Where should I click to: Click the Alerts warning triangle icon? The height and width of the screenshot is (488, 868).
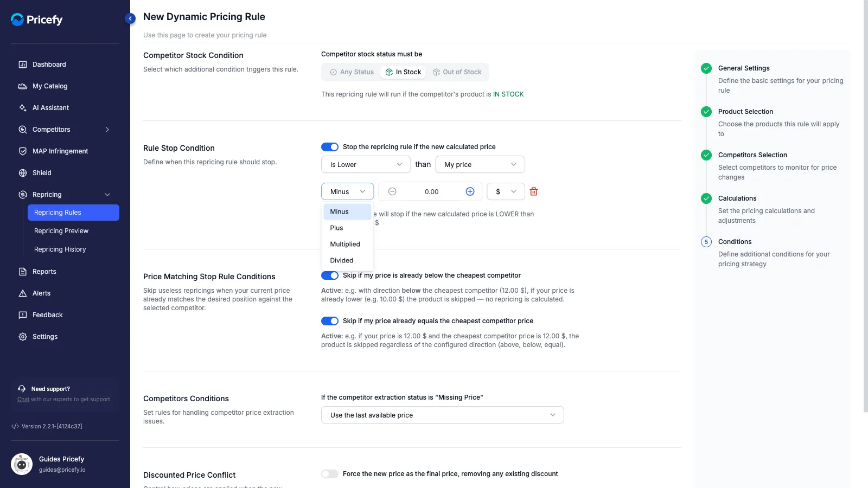[x=23, y=293]
